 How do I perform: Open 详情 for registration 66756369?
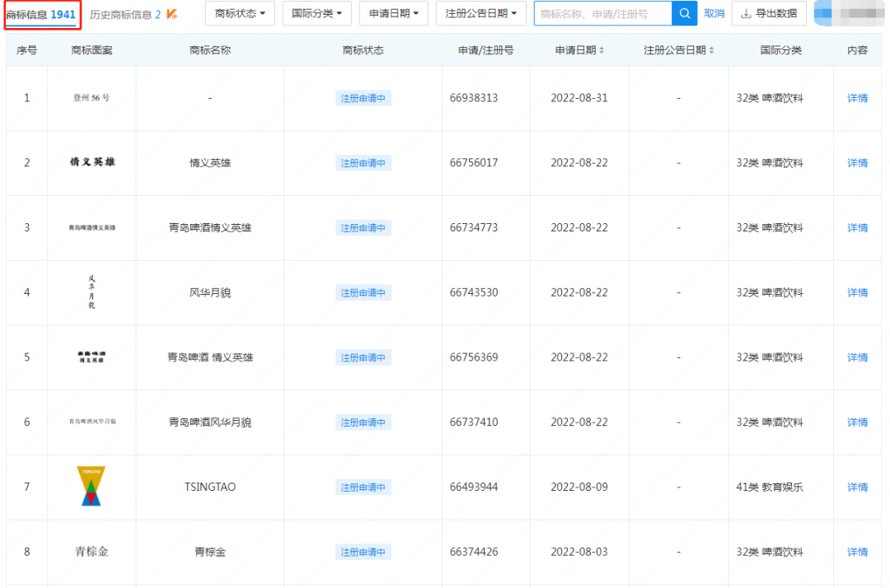pyautogui.click(x=857, y=357)
